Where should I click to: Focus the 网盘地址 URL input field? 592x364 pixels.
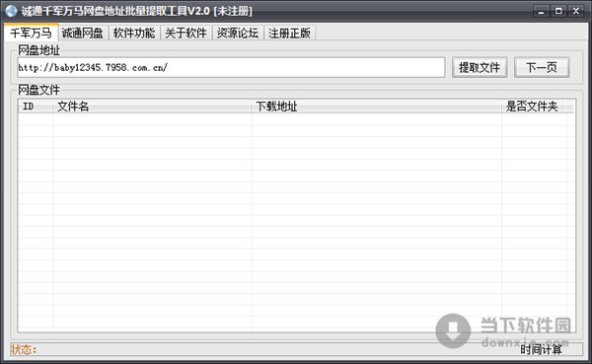click(231, 68)
